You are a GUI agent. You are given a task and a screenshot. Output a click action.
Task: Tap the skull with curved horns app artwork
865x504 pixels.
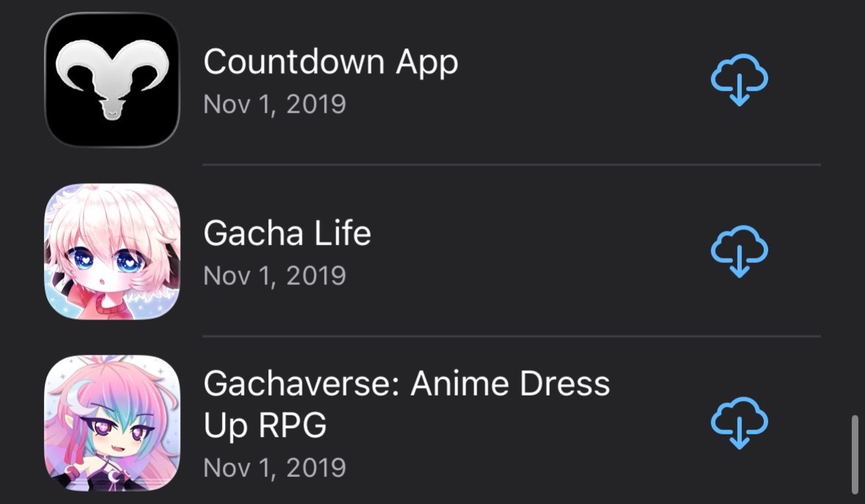click(112, 80)
